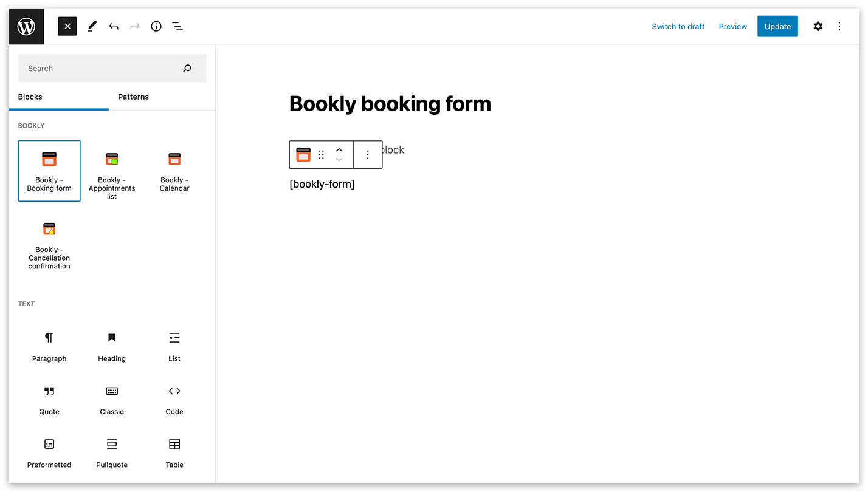
Task: Open the document Details info icon
Action: click(x=156, y=26)
